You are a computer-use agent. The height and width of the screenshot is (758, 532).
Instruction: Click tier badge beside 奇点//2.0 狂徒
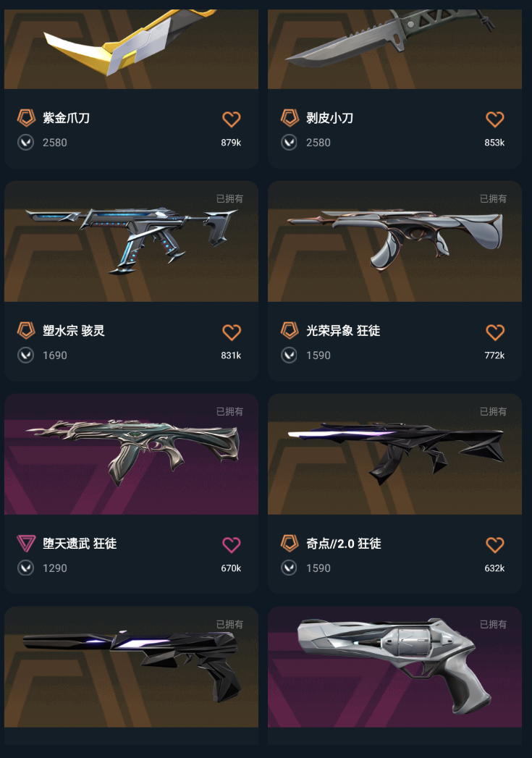tap(290, 544)
